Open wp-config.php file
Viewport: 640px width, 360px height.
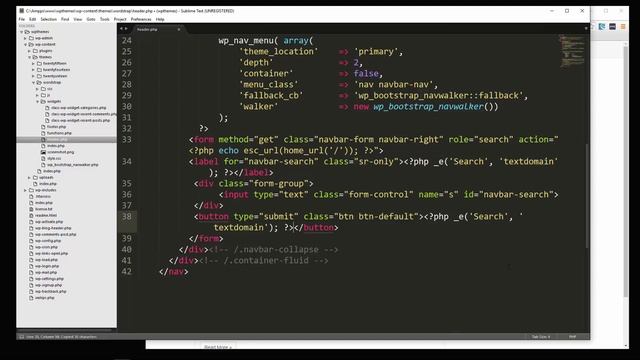click(48, 241)
